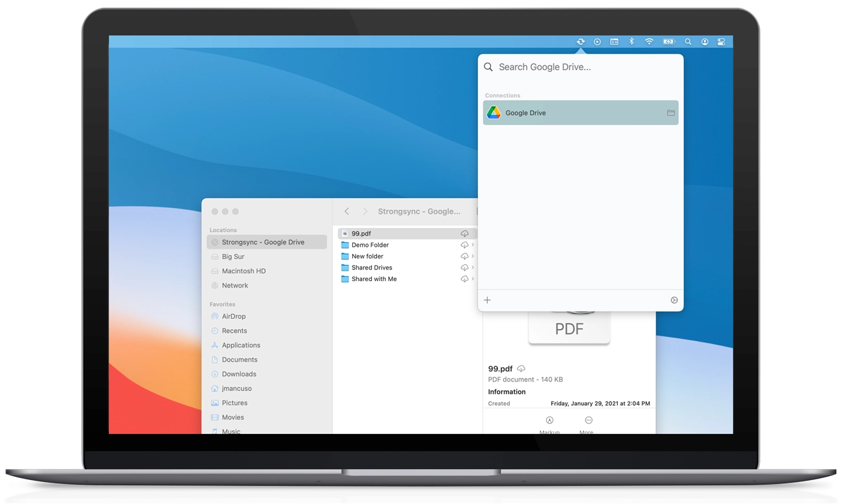This screenshot has width=842, height=504.
Task: Select Macintosh HD in Finder sidebar
Action: 266,271
